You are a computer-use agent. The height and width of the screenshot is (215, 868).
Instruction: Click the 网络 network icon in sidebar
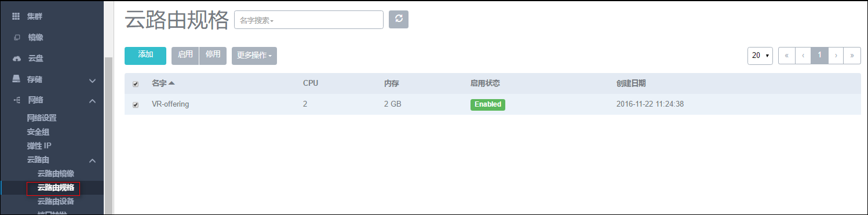pos(17,100)
